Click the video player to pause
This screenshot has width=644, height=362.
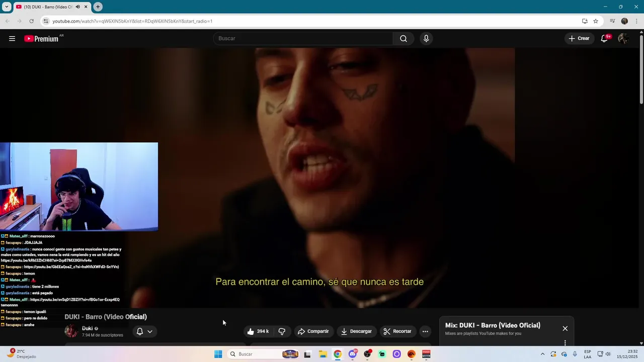coord(322,177)
